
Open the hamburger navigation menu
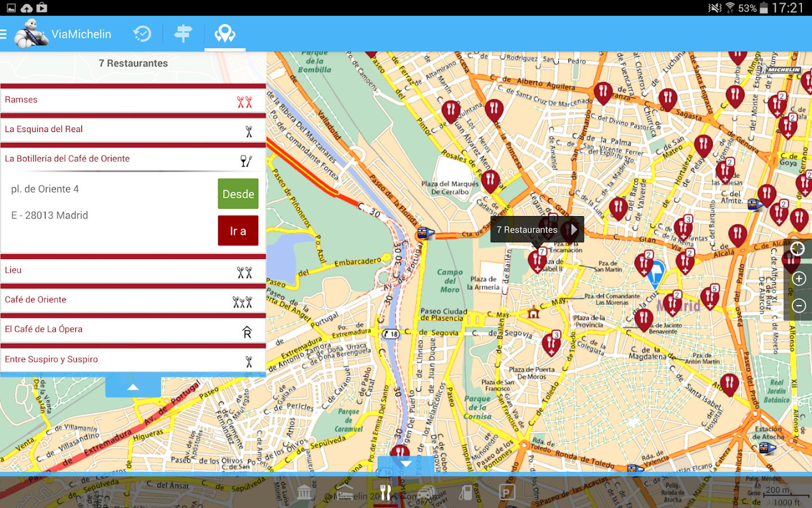[3, 34]
